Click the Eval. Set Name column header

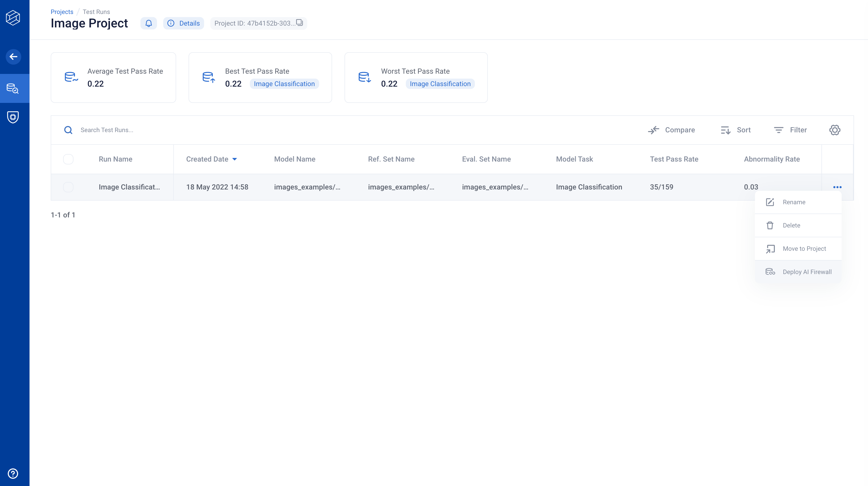click(x=486, y=159)
